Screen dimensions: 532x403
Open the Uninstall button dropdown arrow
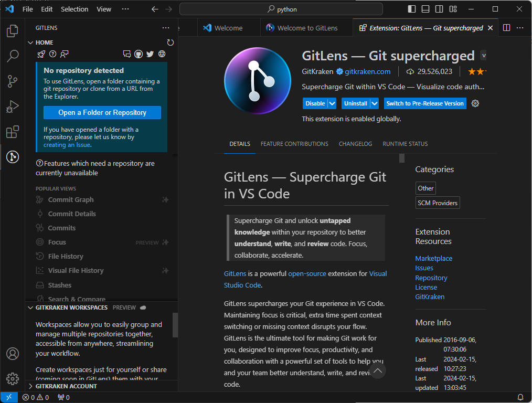[374, 103]
